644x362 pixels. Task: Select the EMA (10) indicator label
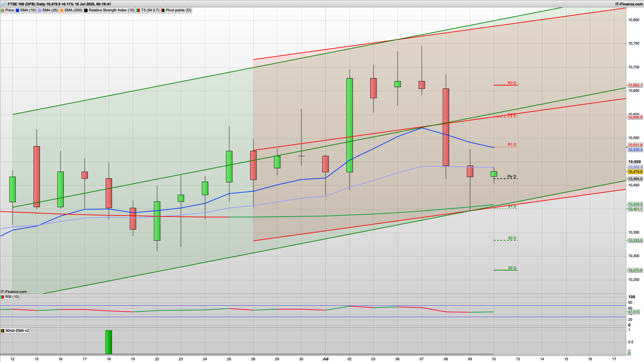tap(28, 10)
